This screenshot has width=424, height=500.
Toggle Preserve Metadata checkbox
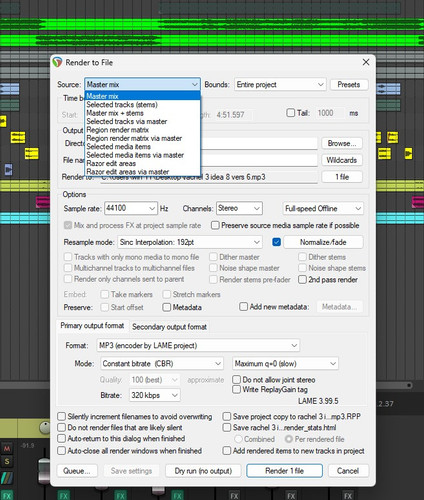pyautogui.click(x=166, y=307)
